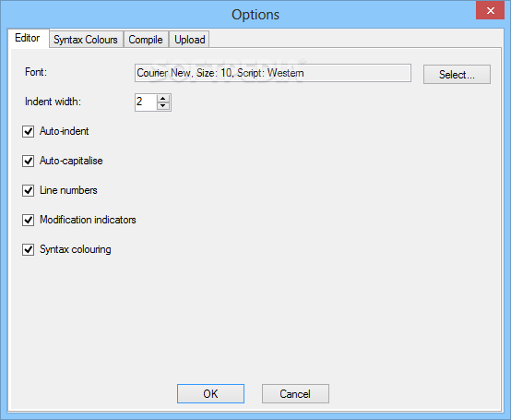Turn off Modification indicators checkbox
Screen dimensions: 511x420
pyautogui.click(x=28, y=220)
